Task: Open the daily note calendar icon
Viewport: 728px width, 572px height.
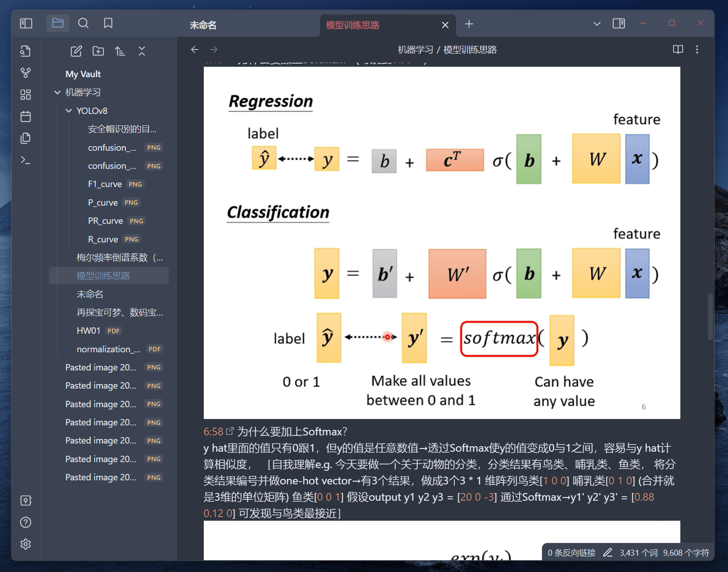Action: 26,117
